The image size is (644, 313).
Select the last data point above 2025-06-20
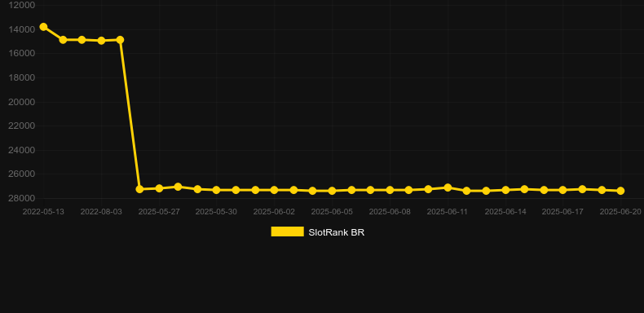620,191
